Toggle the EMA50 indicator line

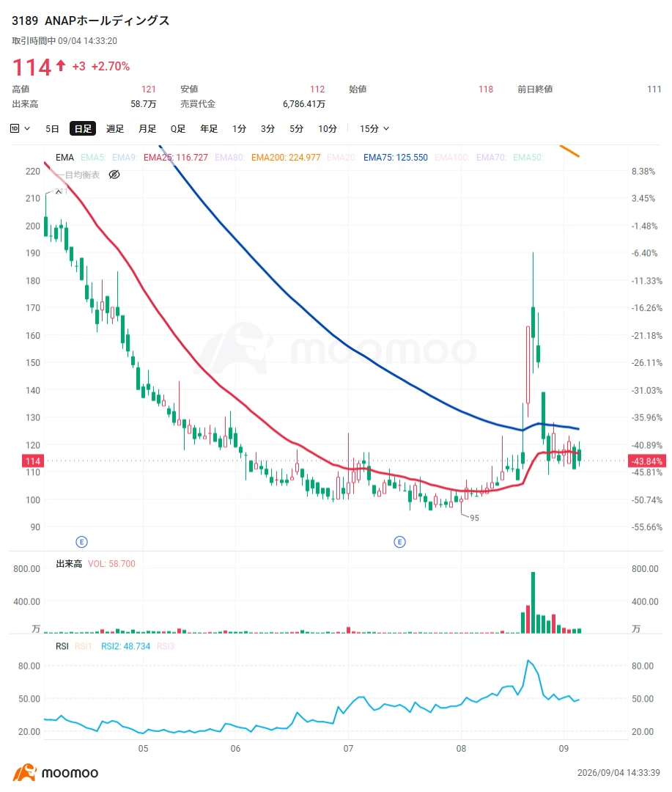[528, 158]
